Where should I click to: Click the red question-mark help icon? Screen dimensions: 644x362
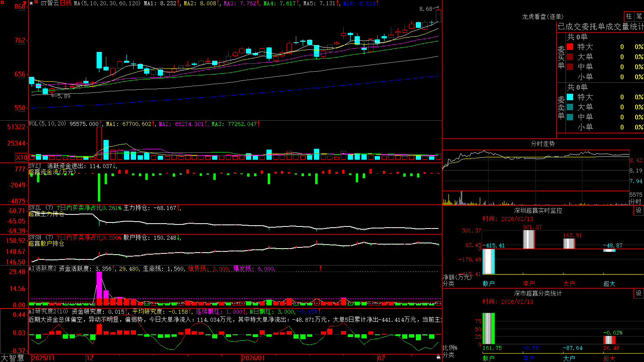tap(24, 3)
